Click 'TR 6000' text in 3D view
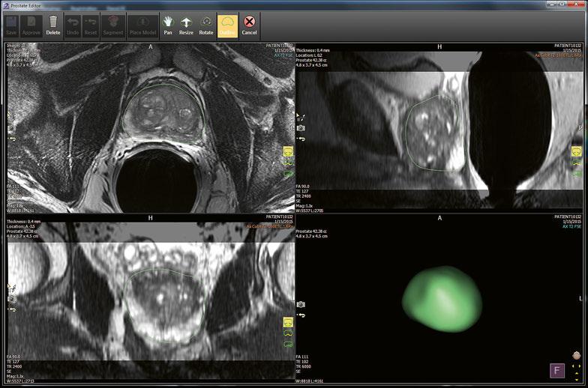This screenshot has height=388, width=588. click(303, 367)
